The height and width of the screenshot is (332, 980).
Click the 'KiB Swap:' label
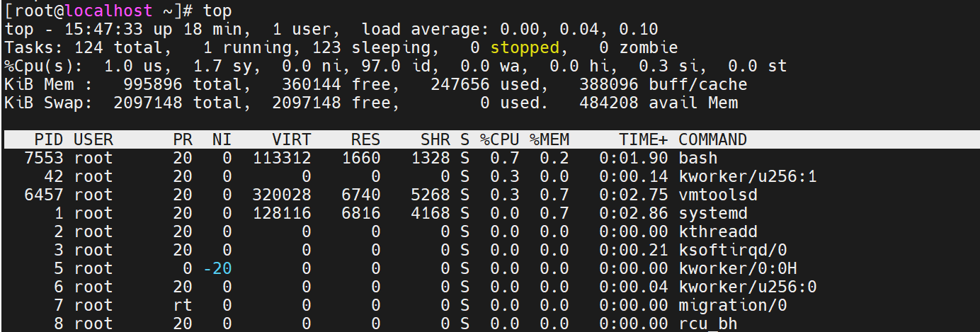tap(49, 103)
